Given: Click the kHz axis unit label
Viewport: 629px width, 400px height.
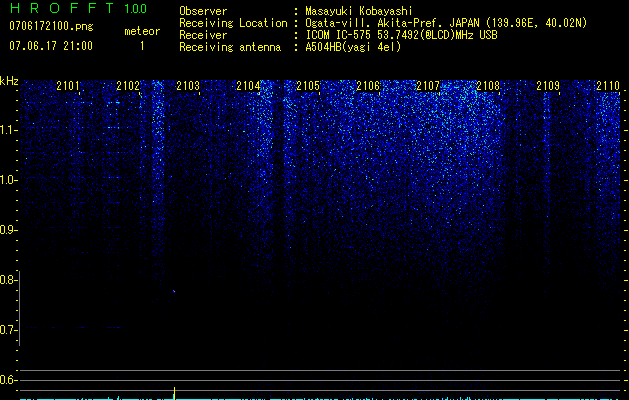Looking at the screenshot, I should coord(9,81).
